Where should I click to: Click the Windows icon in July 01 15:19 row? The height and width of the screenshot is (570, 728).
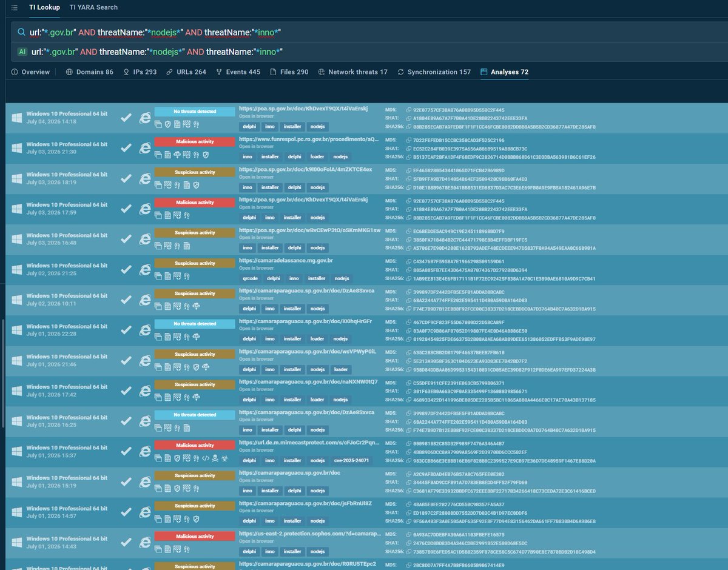click(16, 482)
